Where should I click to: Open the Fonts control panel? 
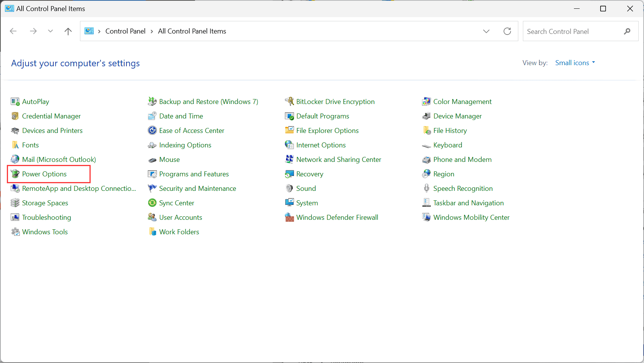coord(30,145)
